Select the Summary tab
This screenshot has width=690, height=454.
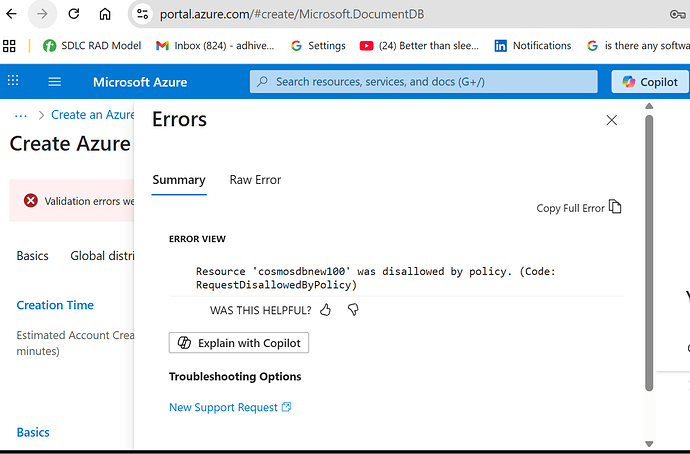pyautogui.click(x=179, y=180)
